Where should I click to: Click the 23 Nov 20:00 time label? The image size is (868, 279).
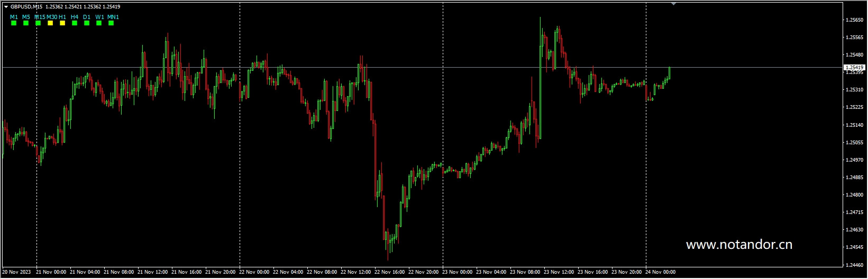coord(627,273)
